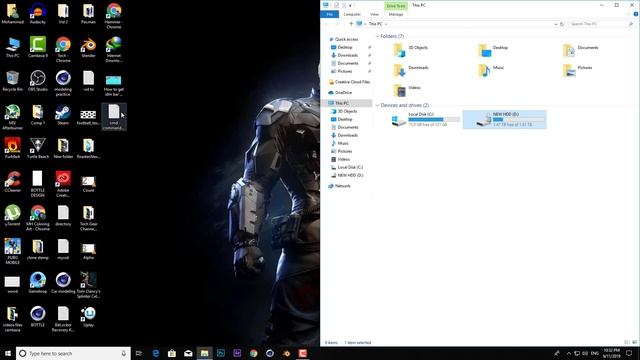Open File Explorer help icon
The height and width of the screenshot is (360, 640).
point(636,14)
